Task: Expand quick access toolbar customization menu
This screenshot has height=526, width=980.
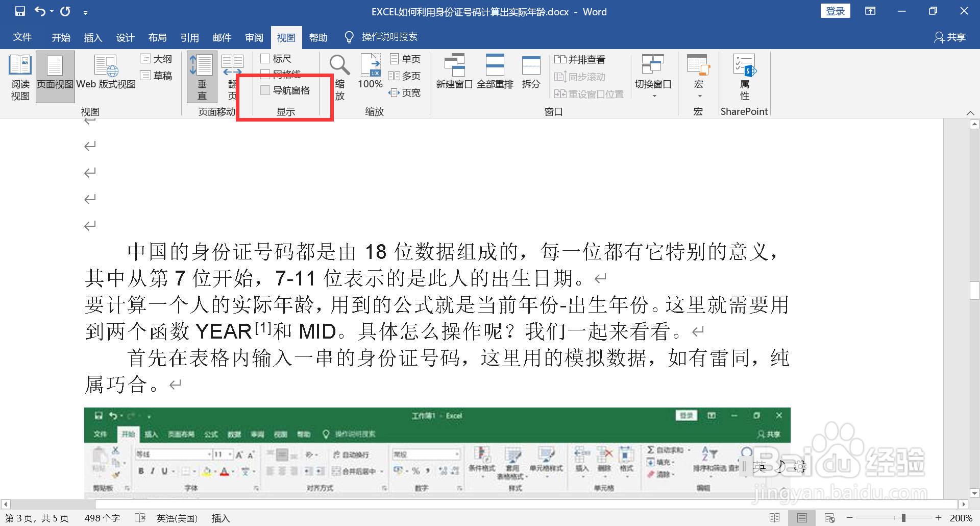Action: pyautogui.click(x=86, y=11)
